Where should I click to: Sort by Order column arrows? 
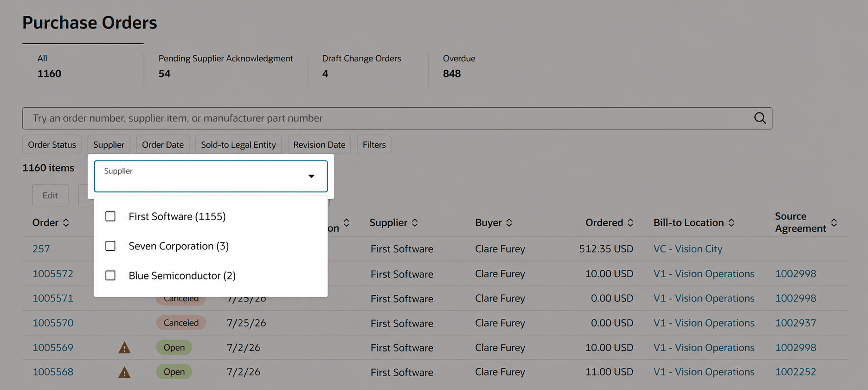click(66, 223)
